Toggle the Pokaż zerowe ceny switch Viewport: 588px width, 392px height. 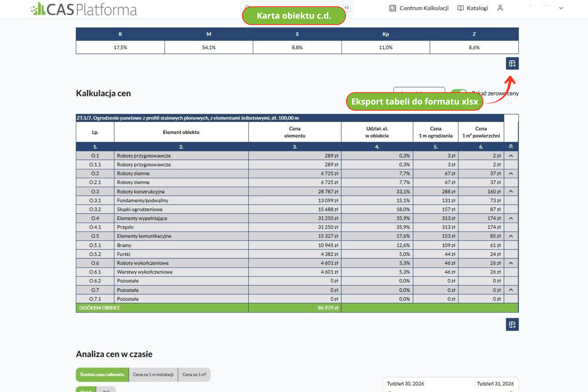[459, 91]
